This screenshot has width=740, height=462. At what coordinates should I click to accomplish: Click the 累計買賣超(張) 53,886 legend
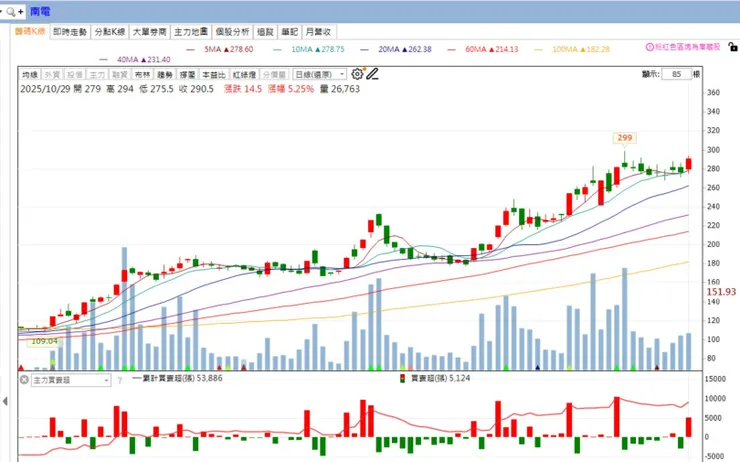177,378
